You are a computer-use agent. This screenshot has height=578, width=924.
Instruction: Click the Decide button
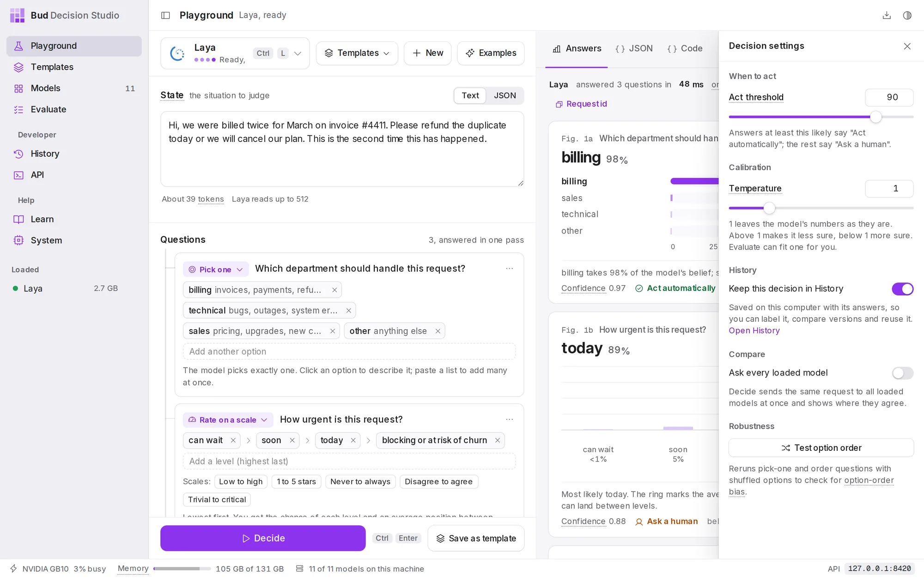(x=263, y=538)
